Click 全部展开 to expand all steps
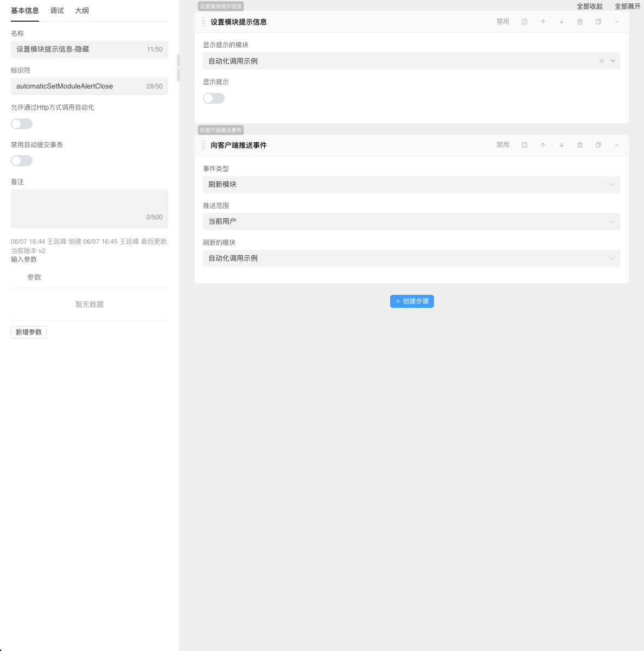This screenshot has height=651, width=644. click(x=628, y=6)
